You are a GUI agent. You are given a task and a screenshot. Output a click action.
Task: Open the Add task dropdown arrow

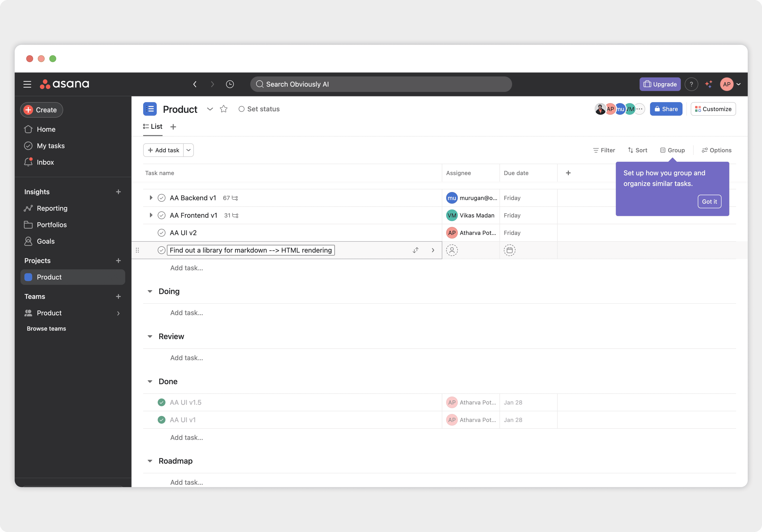(189, 150)
